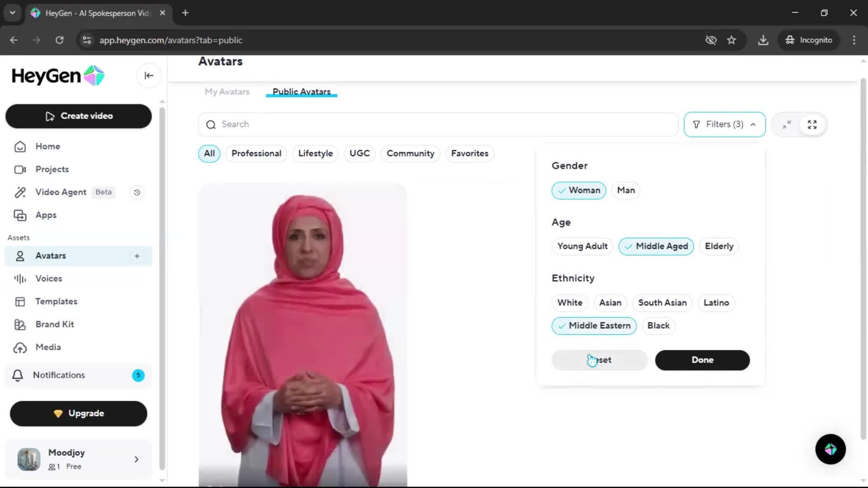Viewport: 868px width, 488px height.
Task: Open the browser tab search dropdown
Action: (12, 13)
